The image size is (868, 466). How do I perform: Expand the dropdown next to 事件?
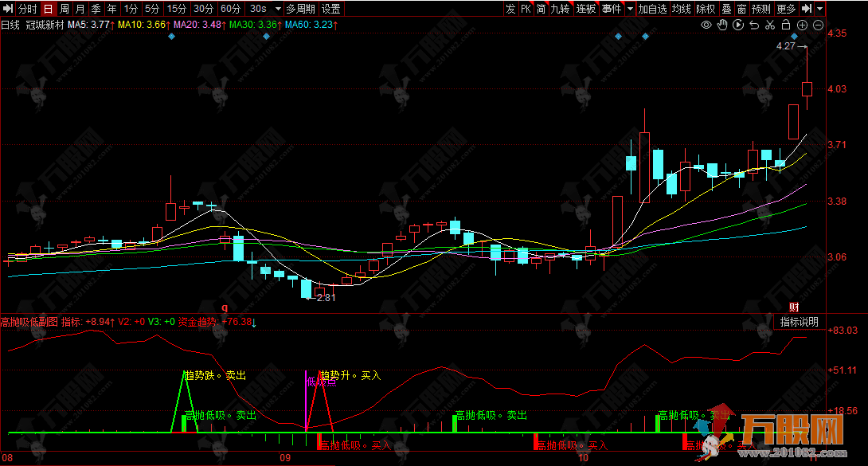click(630, 9)
